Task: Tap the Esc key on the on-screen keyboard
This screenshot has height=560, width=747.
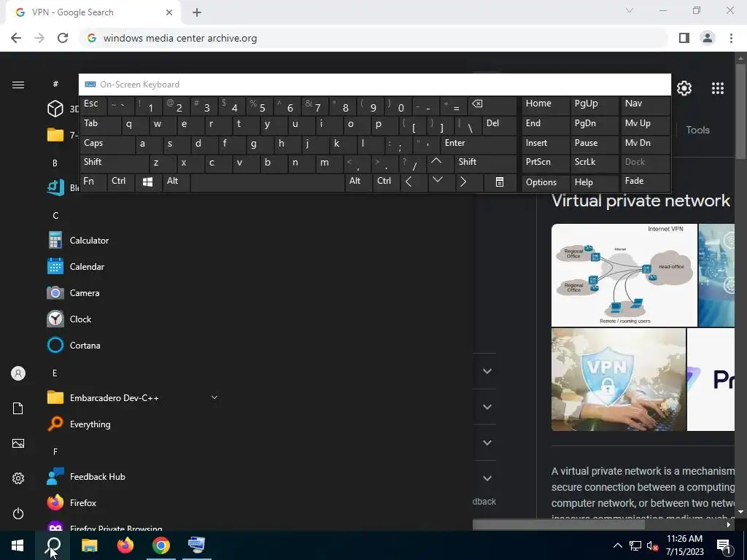Action: pyautogui.click(x=93, y=105)
